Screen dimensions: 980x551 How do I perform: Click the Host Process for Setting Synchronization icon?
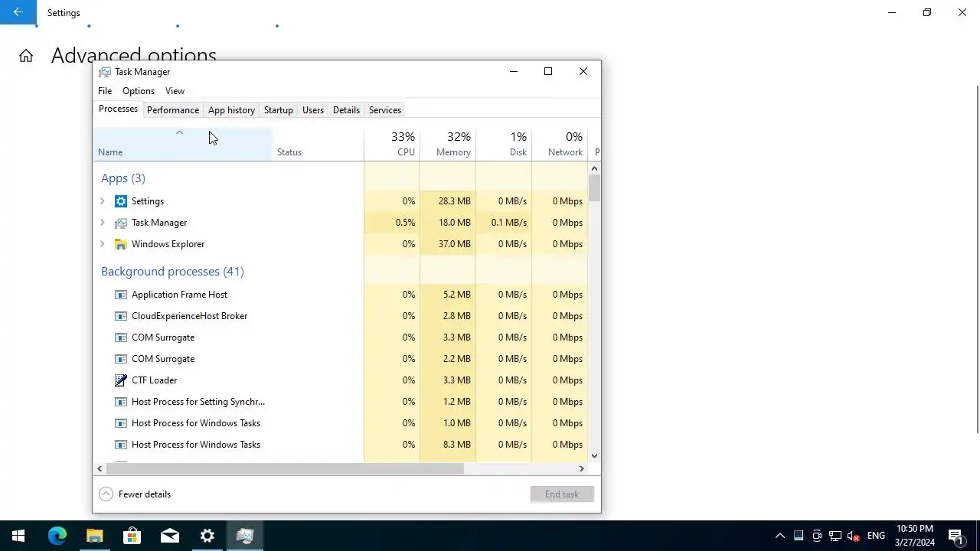point(120,402)
